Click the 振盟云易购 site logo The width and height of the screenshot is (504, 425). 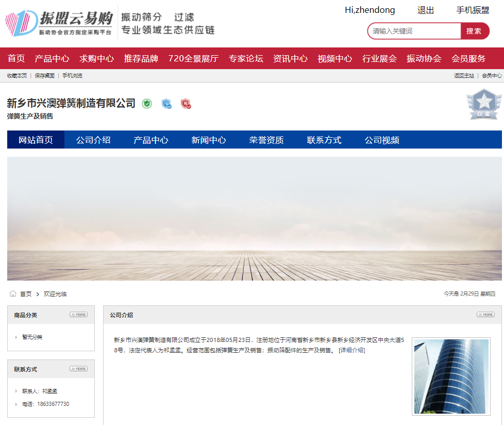[x=59, y=23]
